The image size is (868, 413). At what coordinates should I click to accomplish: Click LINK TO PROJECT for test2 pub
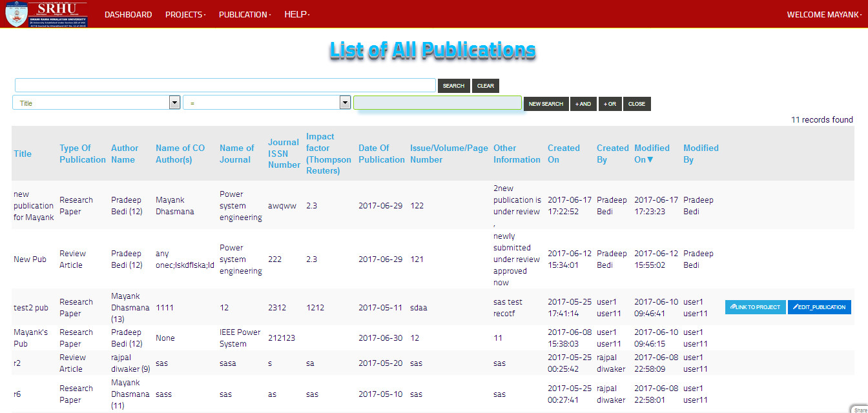coord(756,307)
